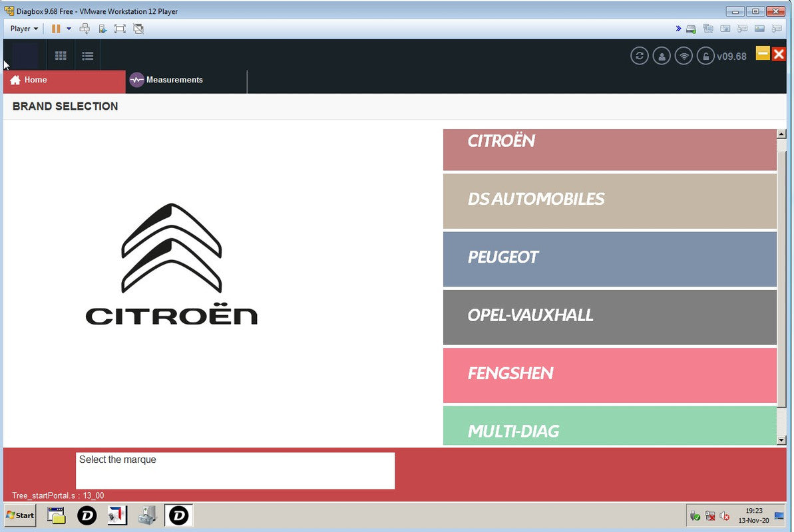The image size is (794, 532).
Task: Click the unlocked padlock icon
Action: [x=705, y=56]
